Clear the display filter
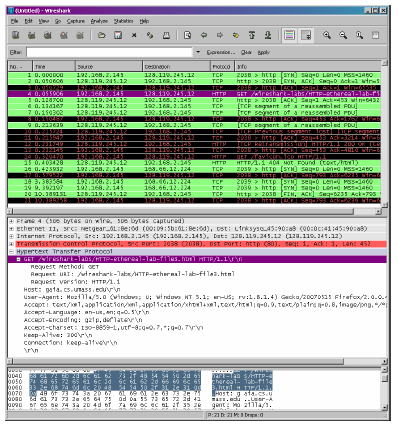This screenshot has width=398, height=441. pyautogui.click(x=246, y=52)
